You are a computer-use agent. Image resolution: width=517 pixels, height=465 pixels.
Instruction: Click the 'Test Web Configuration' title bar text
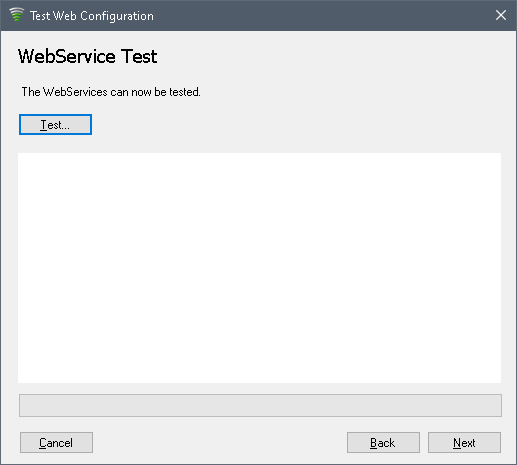[x=92, y=16]
